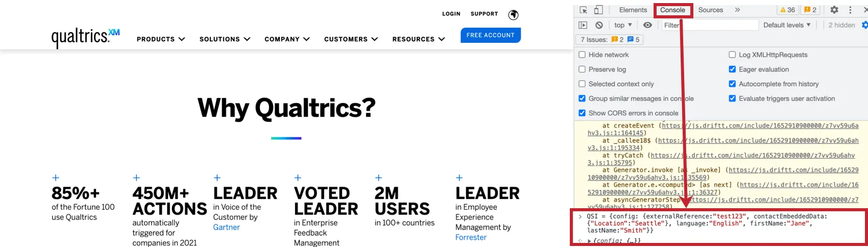Image resolution: width=868 pixels, height=247 pixels.
Task: Toggle the device toolbar icon
Action: (598, 10)
